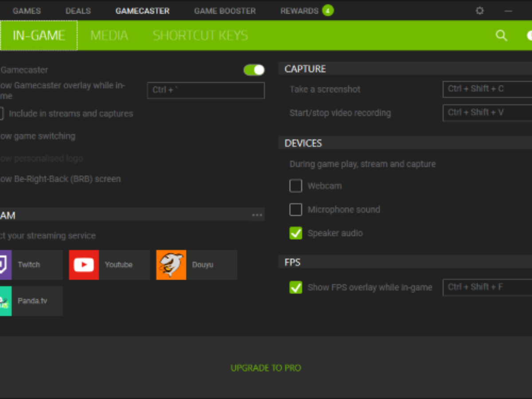This screenshot has height=399, width=532.
Task: Enable the Webcam checkbox
Action: [x=296, y=186]
